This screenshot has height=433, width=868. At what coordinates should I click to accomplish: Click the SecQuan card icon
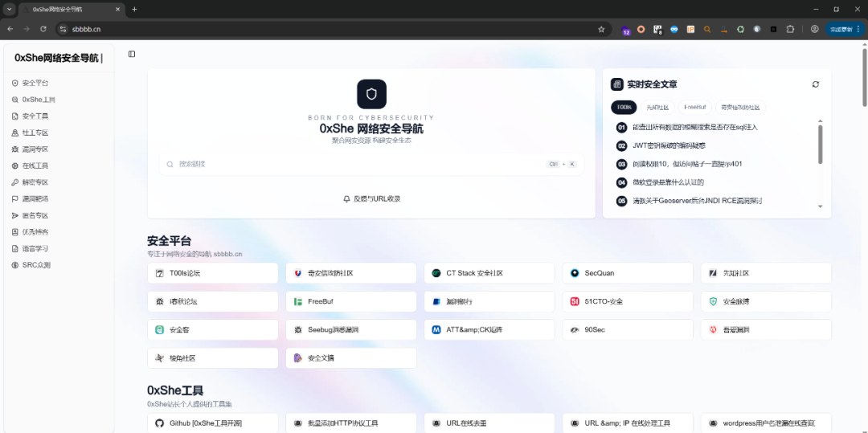tap(575, 273)
